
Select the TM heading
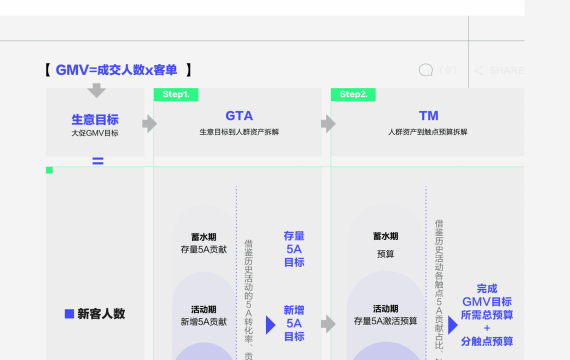[x=429, y=116]
